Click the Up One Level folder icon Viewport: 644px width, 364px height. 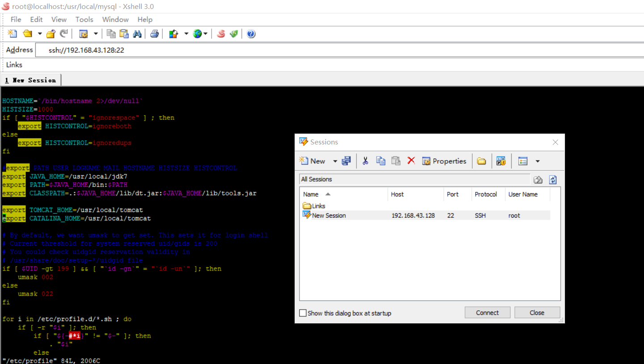538,179
